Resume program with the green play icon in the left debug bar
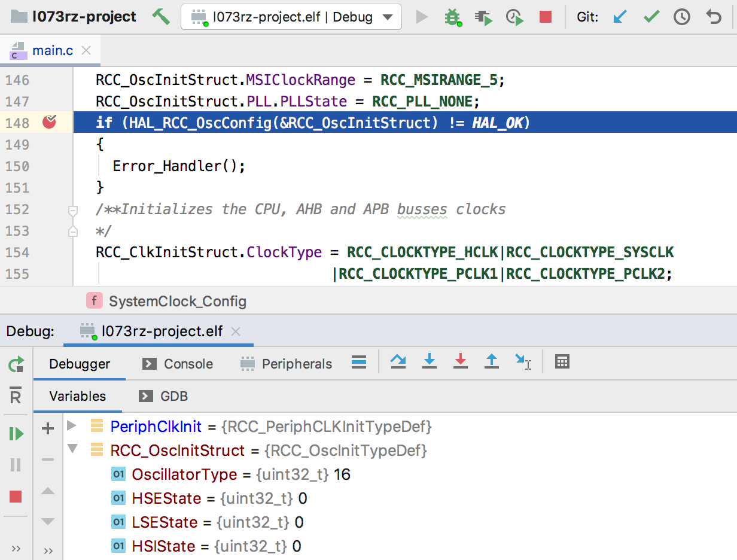The width and height of the screenshot is (737, 560). (16, 434)
